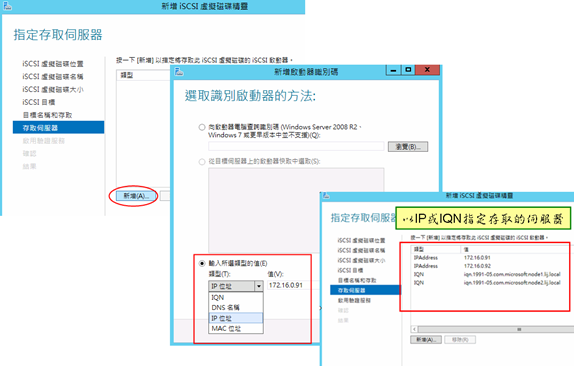Minimize the 新增啟動器識別碼 dialog
Screen dimensions: 574x366
(x=393, y=70)
